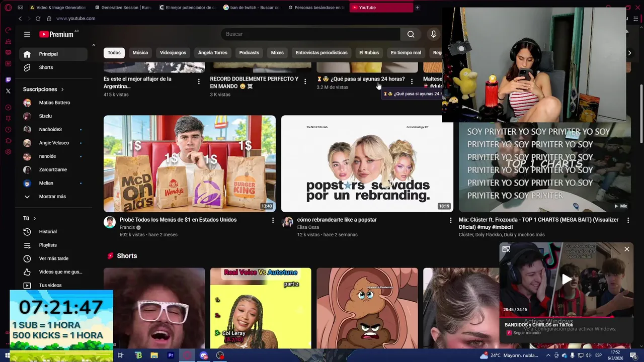Open Twitch in Opera's sidebar
Image resolution: width=644 pixels, height=362 pixels.
[8, 79]
